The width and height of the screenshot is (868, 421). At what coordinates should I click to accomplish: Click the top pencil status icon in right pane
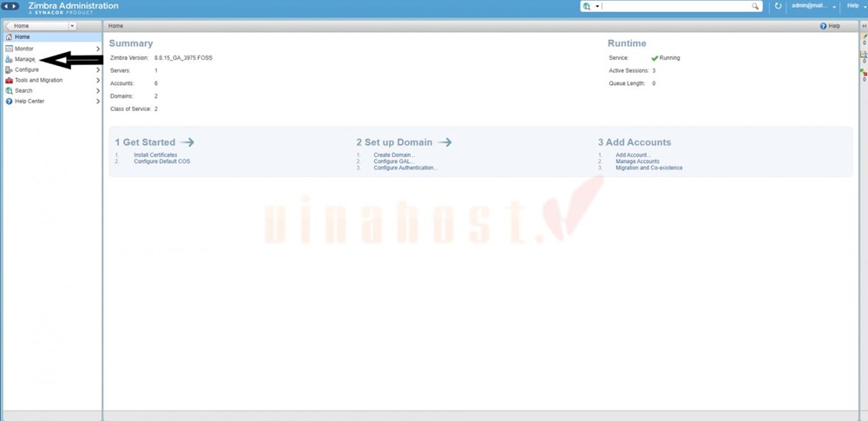(865, 36)
